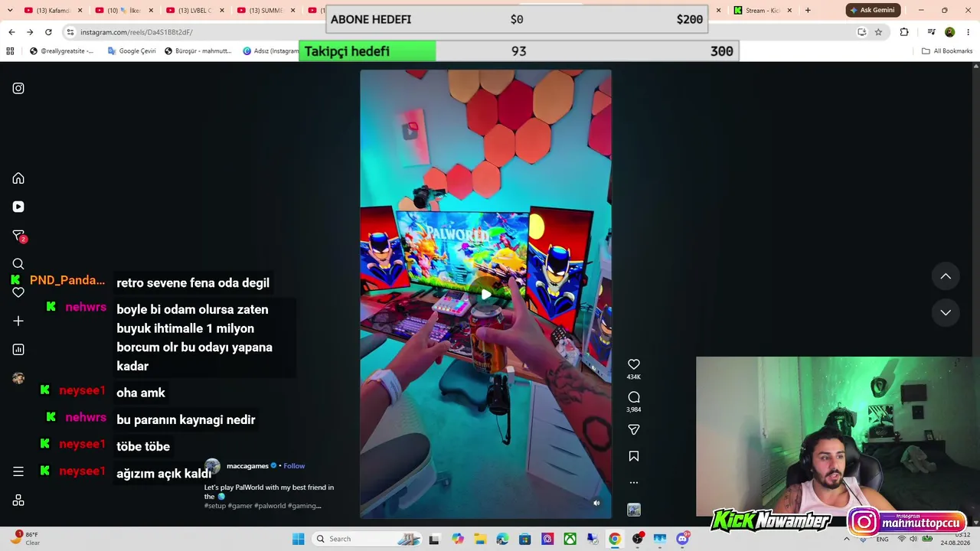View site information for instagram.com
Screen dimensions: 980x551
click(x=70, y=32)
